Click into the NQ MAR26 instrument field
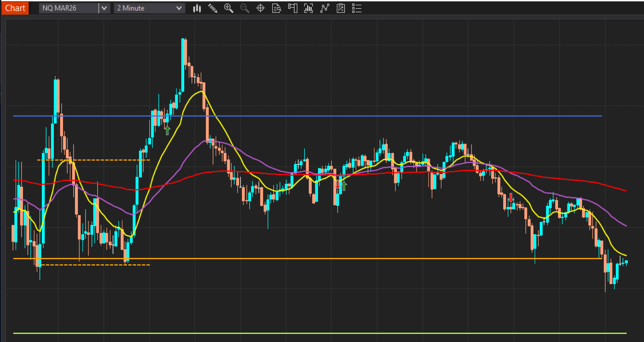 coord(68,8)
